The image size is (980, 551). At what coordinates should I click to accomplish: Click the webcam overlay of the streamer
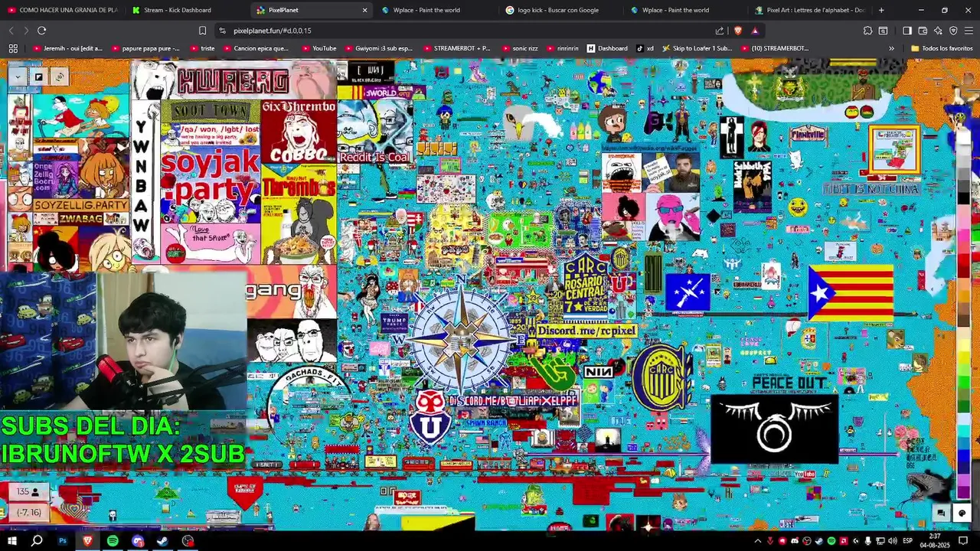tap(123, 342)
